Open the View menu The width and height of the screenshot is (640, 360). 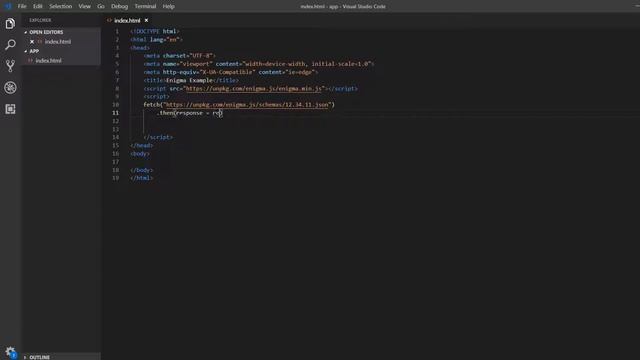[x=84, y=6]
